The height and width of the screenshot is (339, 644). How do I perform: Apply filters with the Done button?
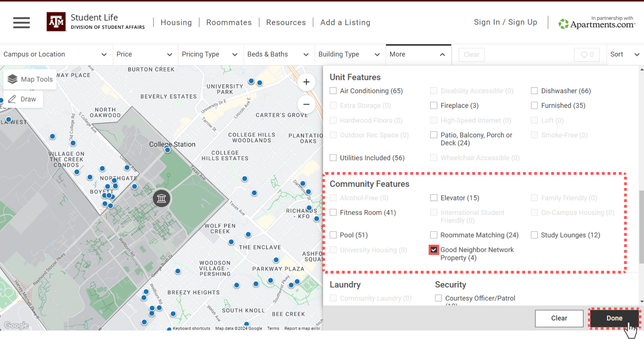pos(614,318)
